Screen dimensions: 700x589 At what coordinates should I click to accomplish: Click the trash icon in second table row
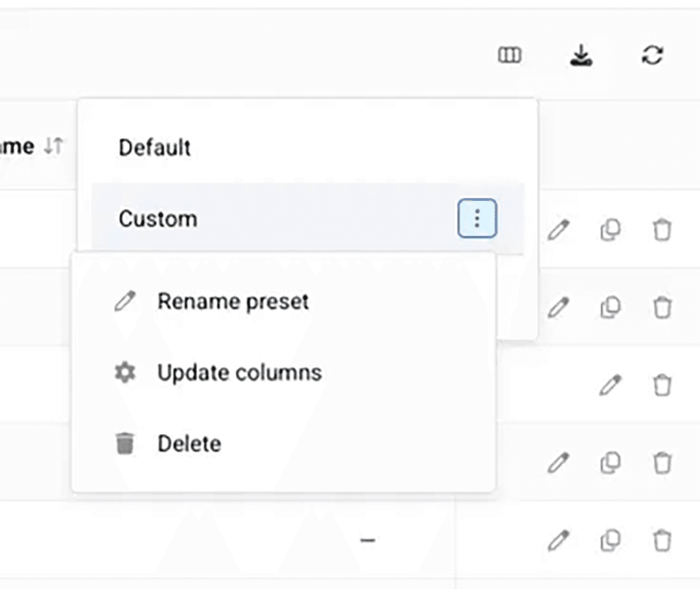662,307
